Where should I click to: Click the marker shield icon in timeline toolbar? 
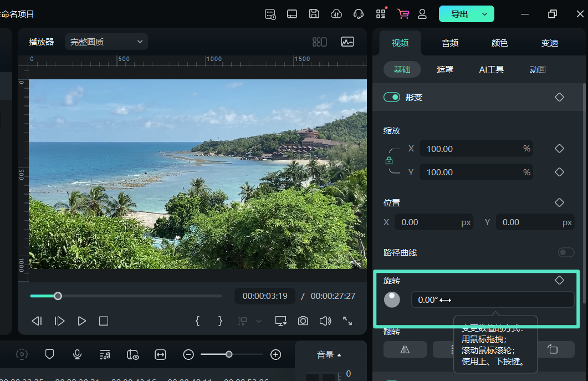click(49, 354)
